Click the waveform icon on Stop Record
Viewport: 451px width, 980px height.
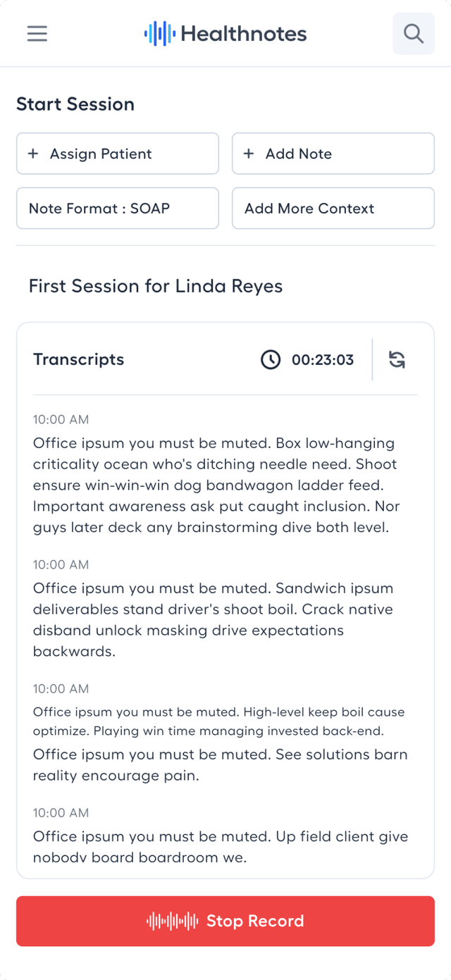(x=172, y=921)
